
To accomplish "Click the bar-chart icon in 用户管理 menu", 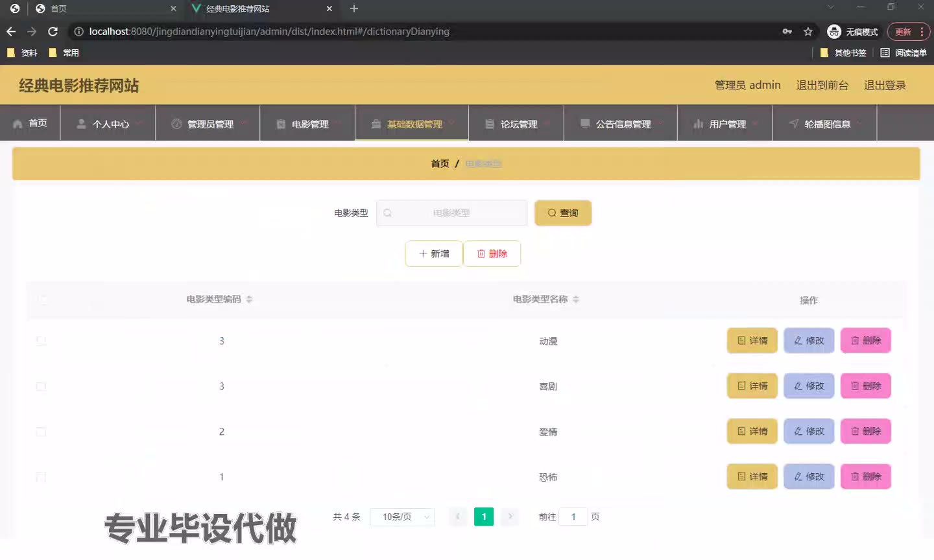I will 698,124.
